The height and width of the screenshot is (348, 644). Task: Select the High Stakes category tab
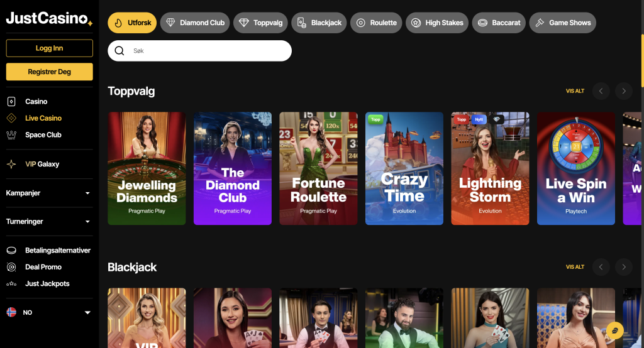[437, 23]
